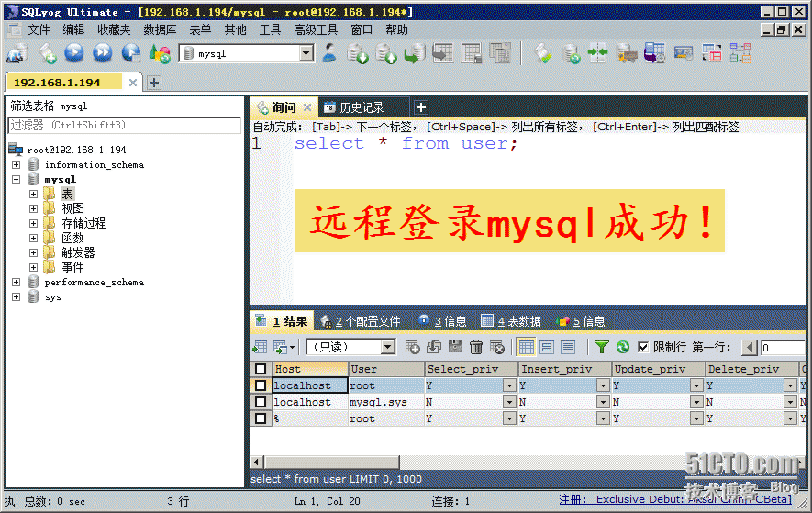This screenshot has width=812, height=513.
Task: Select the 触发器 folder in tree
Action: 78,252
